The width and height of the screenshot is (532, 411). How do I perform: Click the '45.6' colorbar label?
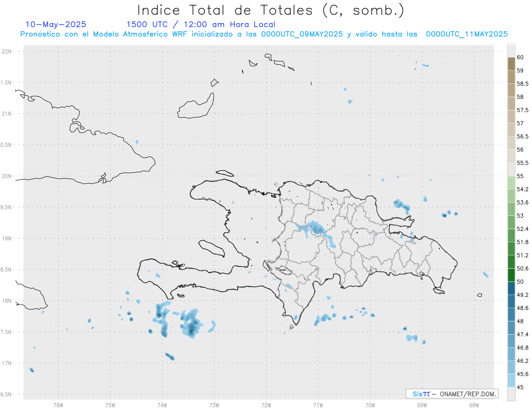point(522,374)
